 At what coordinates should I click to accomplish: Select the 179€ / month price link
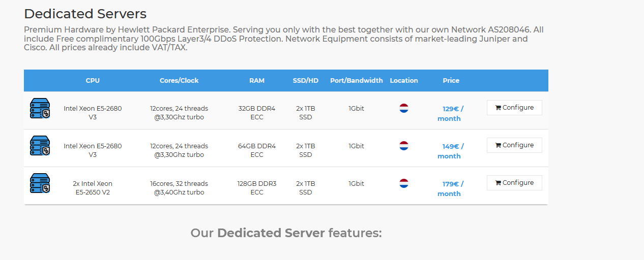(450, 188)
